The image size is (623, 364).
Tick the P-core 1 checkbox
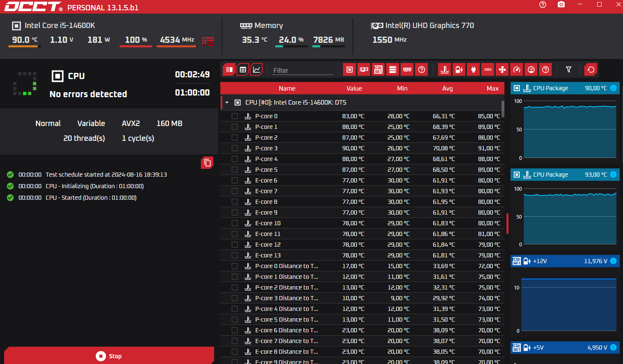235,127
